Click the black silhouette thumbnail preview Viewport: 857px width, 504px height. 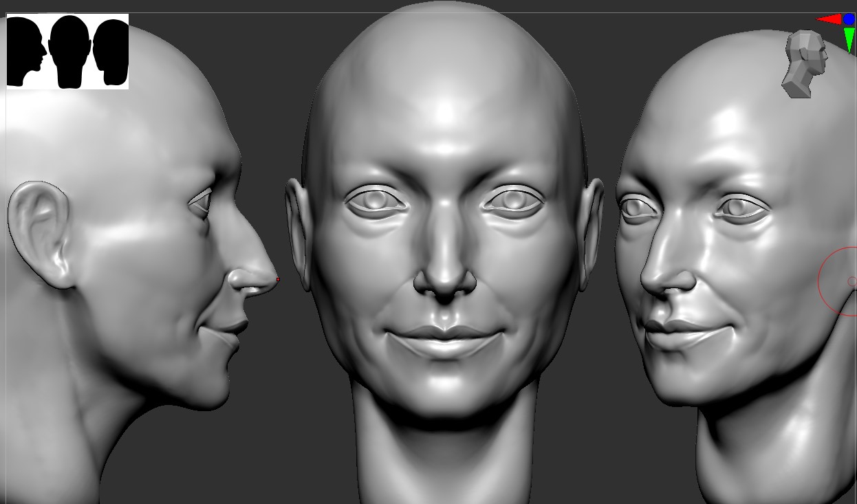coord(67,52)
